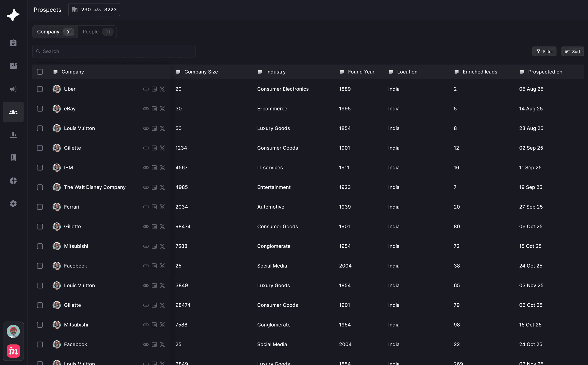Click the Search input field
The image size is (588, 365).
pyautogui.click(x=114, y=51)
